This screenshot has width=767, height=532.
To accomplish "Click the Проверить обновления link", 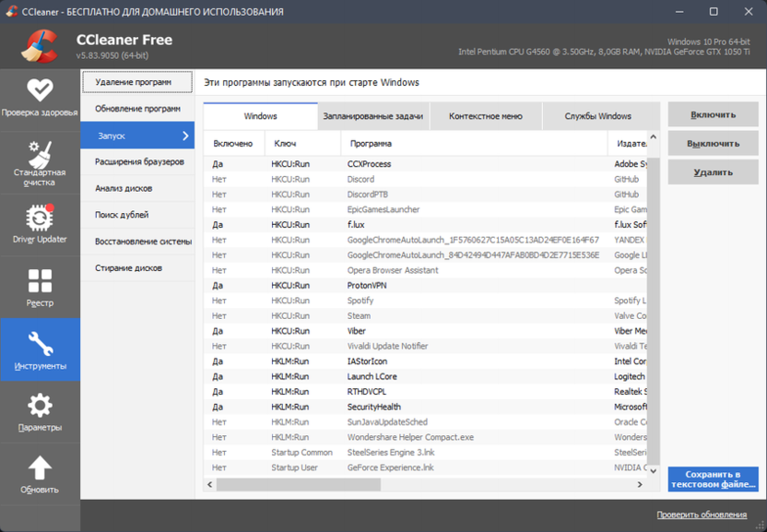I will (702, 514).
